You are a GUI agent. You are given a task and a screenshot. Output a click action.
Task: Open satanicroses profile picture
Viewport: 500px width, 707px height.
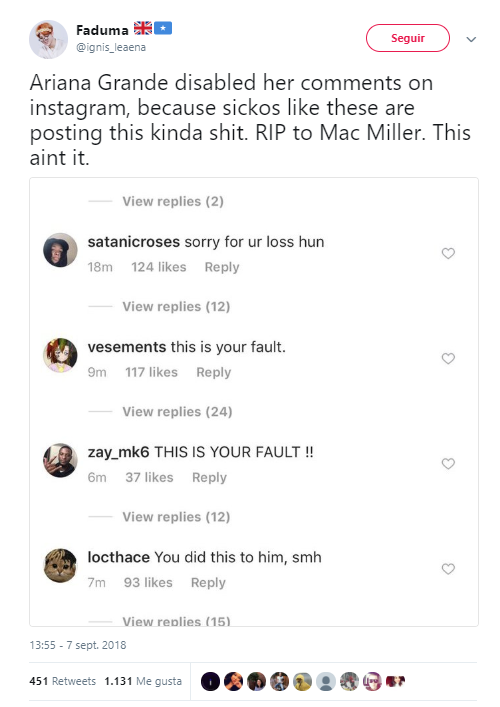[x=60, y=250]
